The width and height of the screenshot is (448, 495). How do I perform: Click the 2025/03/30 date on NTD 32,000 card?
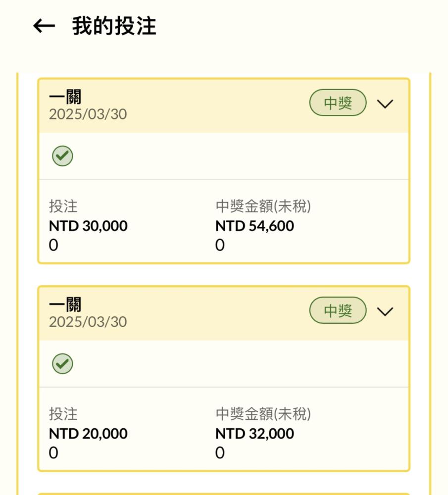coord(88,322)
